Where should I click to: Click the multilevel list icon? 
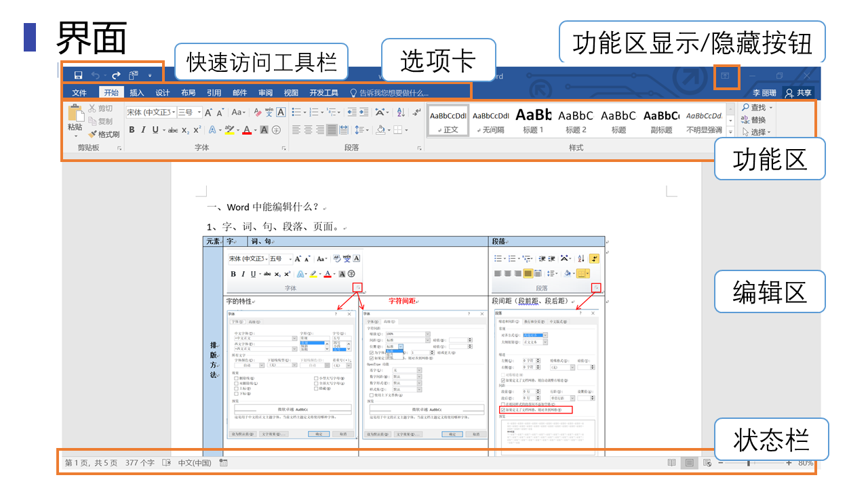[x=331, y=113]
